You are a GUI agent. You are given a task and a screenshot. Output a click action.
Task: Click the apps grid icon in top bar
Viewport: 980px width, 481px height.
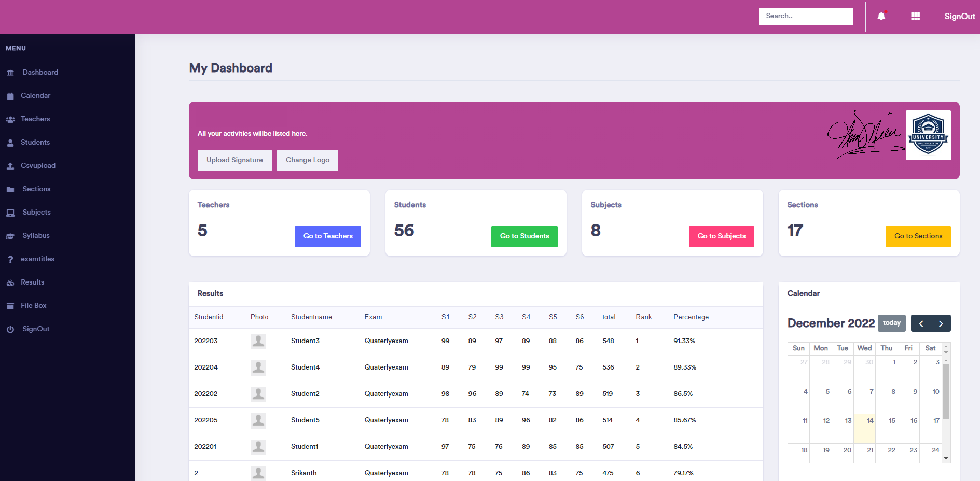pos(916,16)
